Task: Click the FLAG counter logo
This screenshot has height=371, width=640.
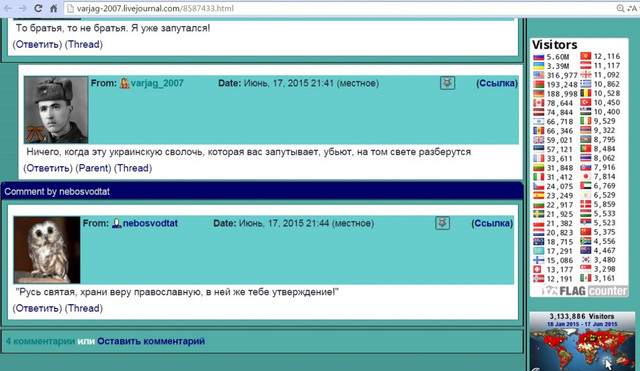Action: coord(584,291)
